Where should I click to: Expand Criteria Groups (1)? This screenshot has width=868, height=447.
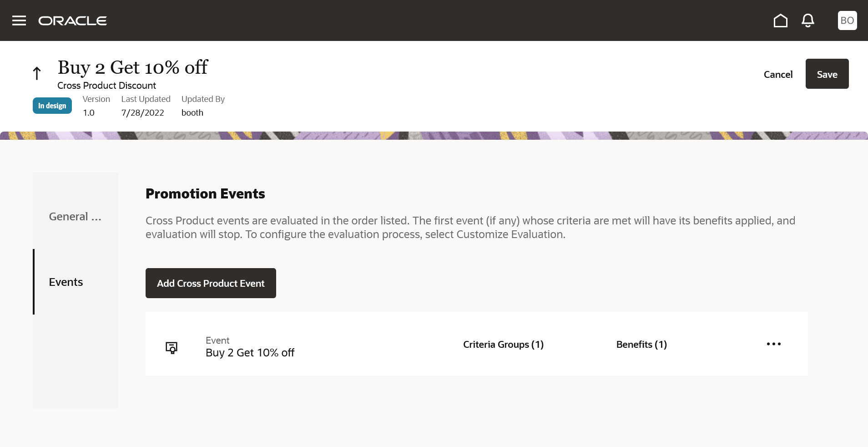pos(503,345)
